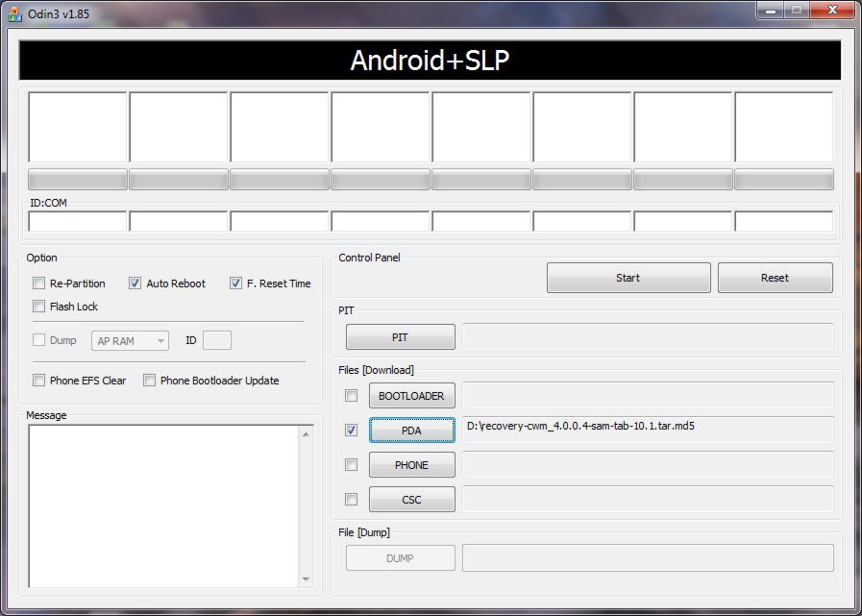Image resolution: width=862 pixels, height=616 pixels.
Task: Check the box next to CSC
Action: (x=351, y=500)
